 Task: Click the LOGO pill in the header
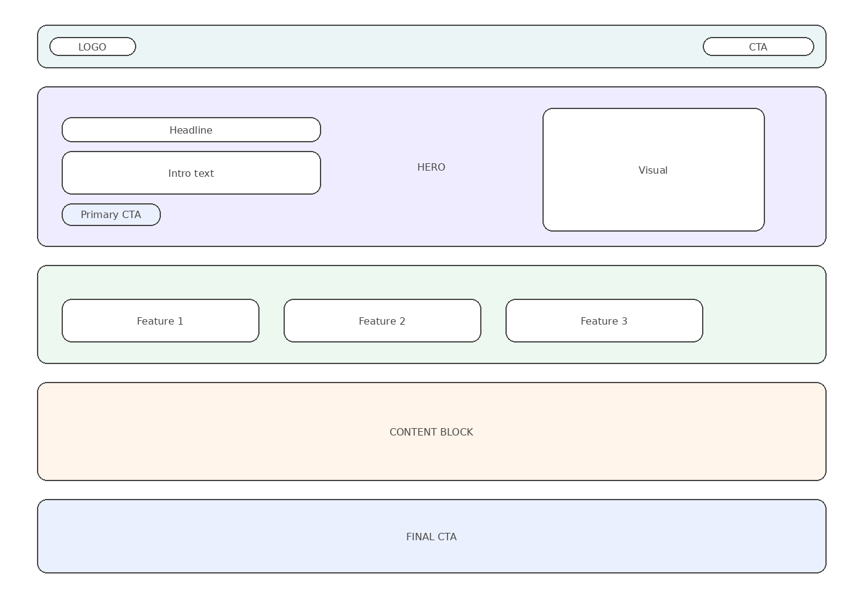click(92, 47)
